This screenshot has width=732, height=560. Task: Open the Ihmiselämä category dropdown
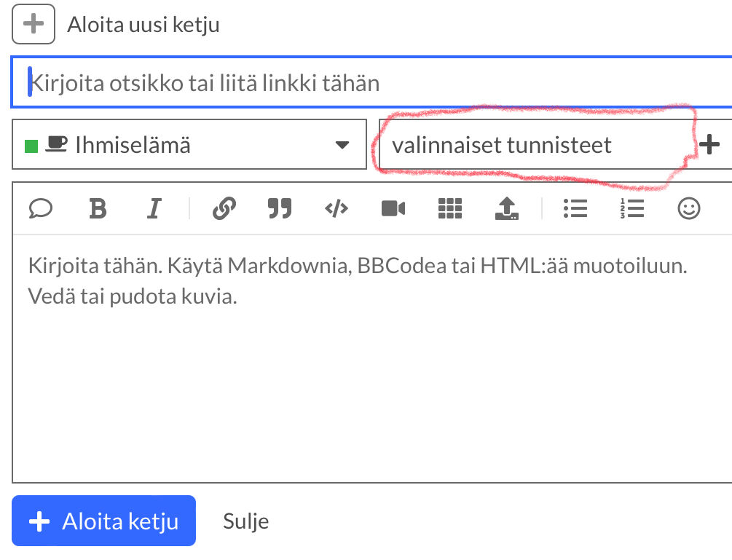pyautogui.click(x=189, y=145)
